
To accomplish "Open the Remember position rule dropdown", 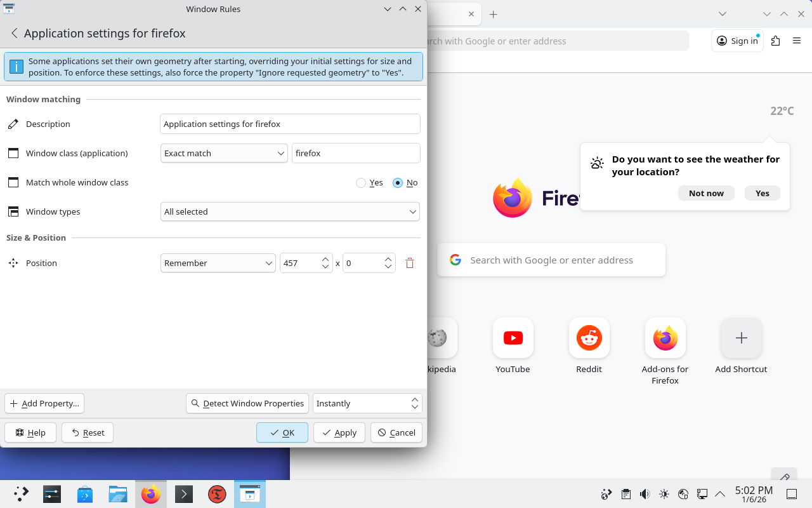I will (218, 263).
